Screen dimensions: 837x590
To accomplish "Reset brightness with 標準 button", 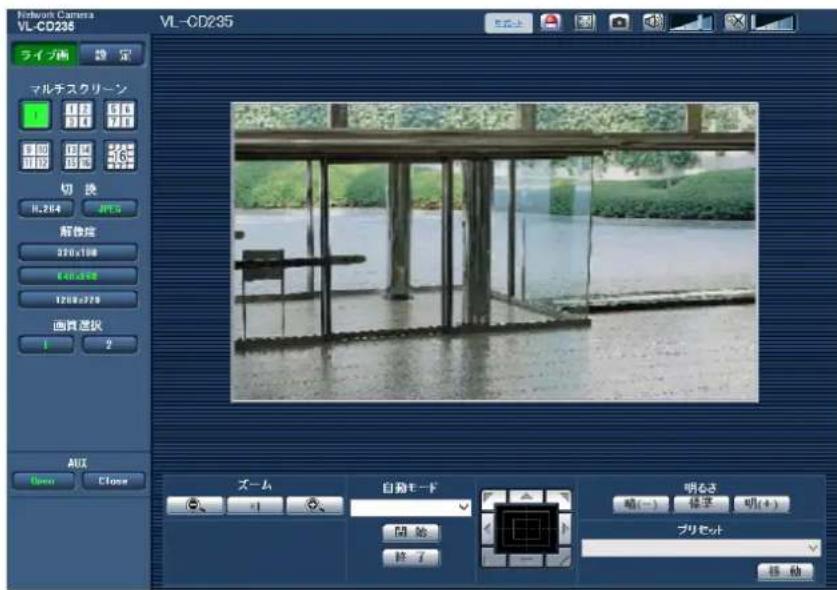I will (x=701, y=504).
